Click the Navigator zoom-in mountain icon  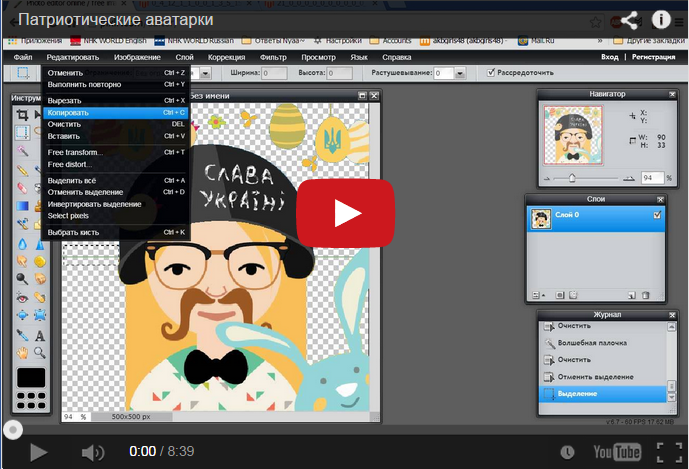[x=629, y=178]
